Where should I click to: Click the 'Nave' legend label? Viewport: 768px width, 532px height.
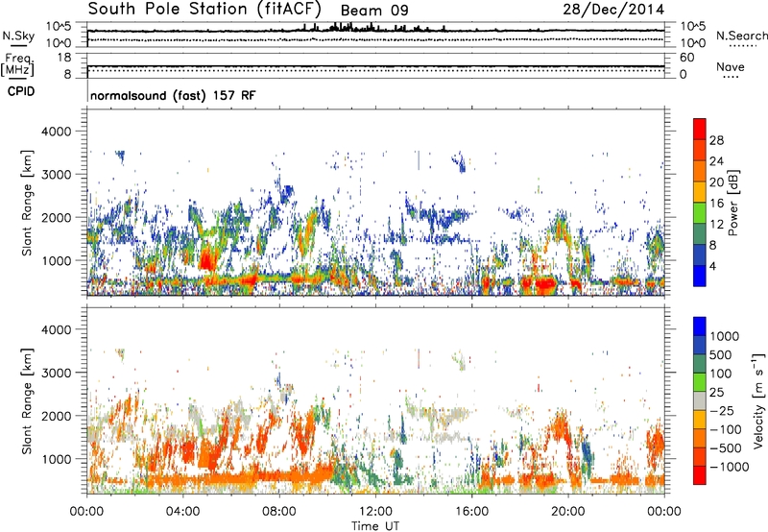731,66
